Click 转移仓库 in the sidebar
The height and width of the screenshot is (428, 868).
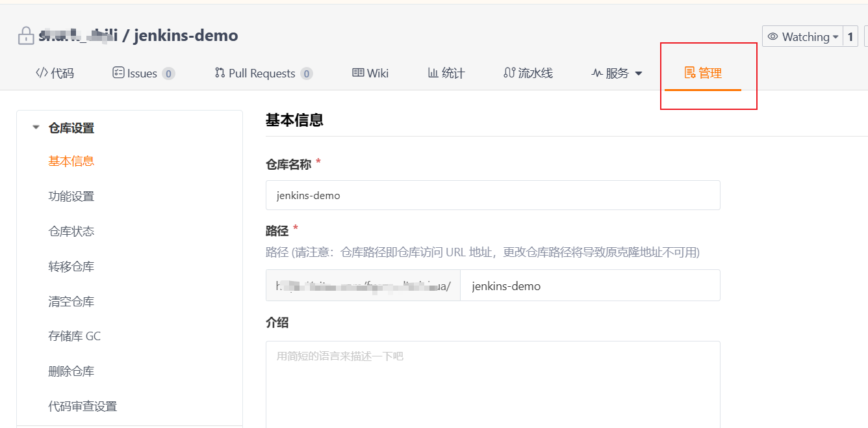tap(70, 266)
